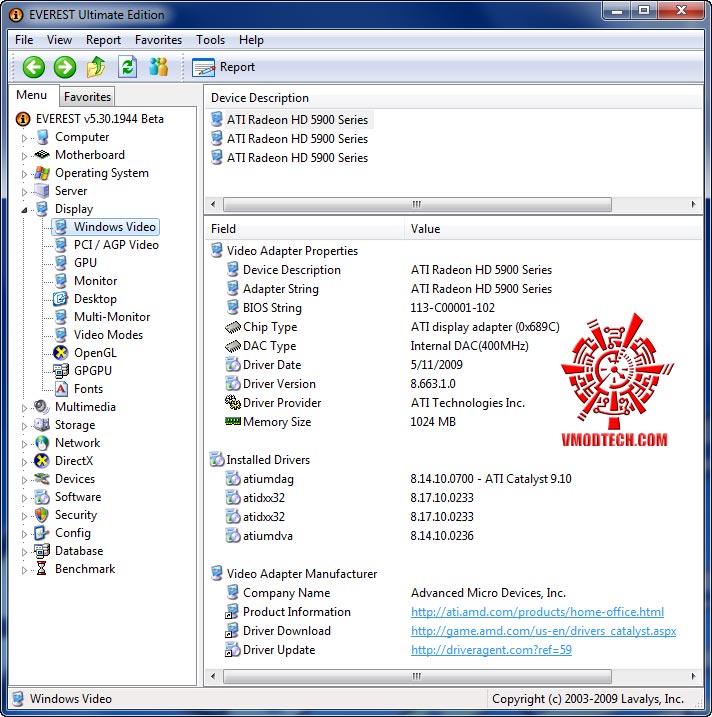Go up one level with folder arrow icon
The width and height of the screenshot is (712, 717).
click(96, 67)
